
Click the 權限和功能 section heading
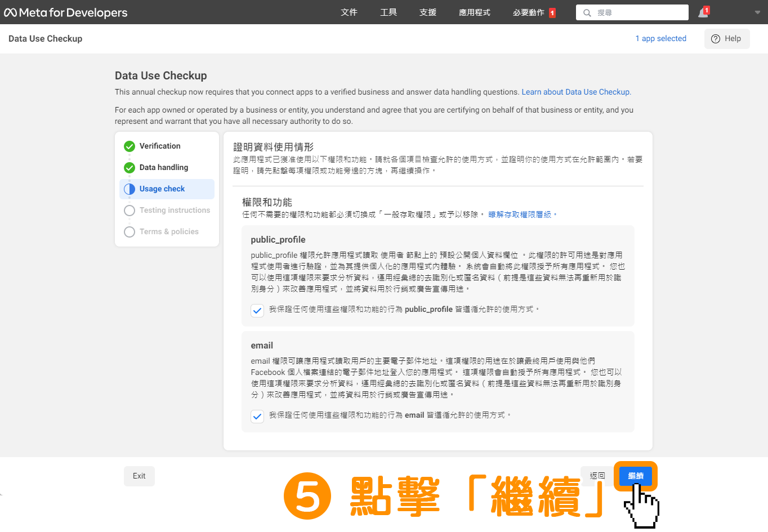(267, 202)
